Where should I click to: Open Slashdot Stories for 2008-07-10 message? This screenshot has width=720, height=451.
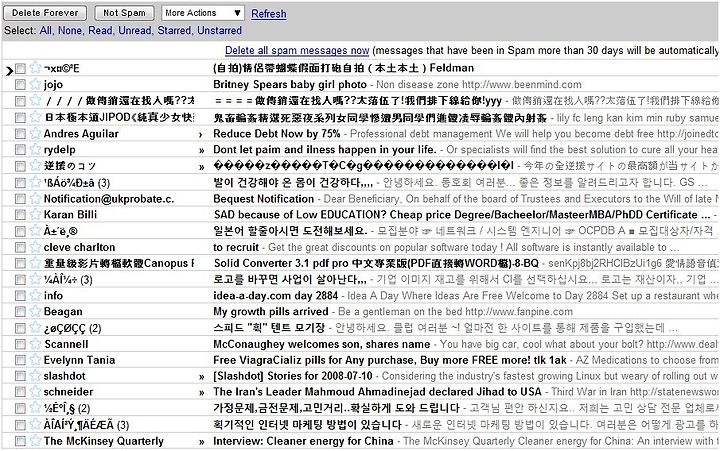[x=292, y=376]
